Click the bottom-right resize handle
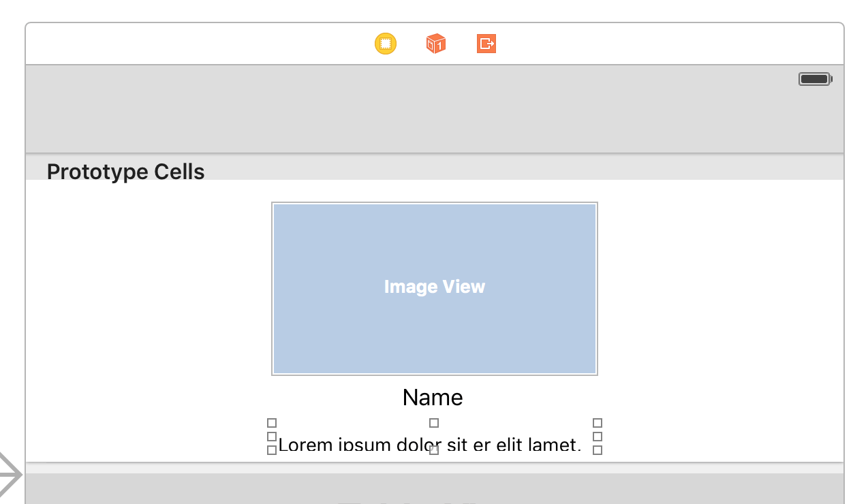 point(598,450)
